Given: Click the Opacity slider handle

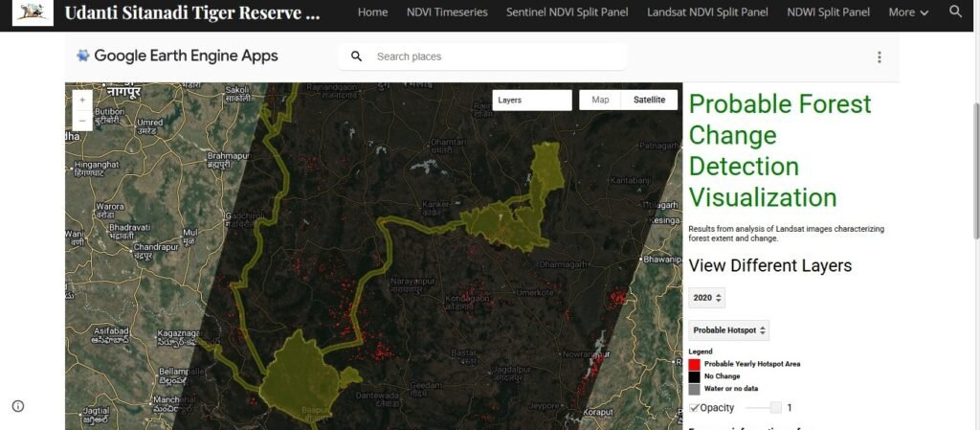Looking at the screenshot, I should click(776, 408).
